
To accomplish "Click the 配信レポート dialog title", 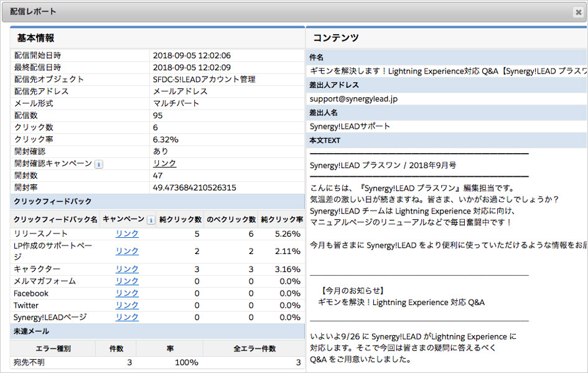I will (33, 12).
